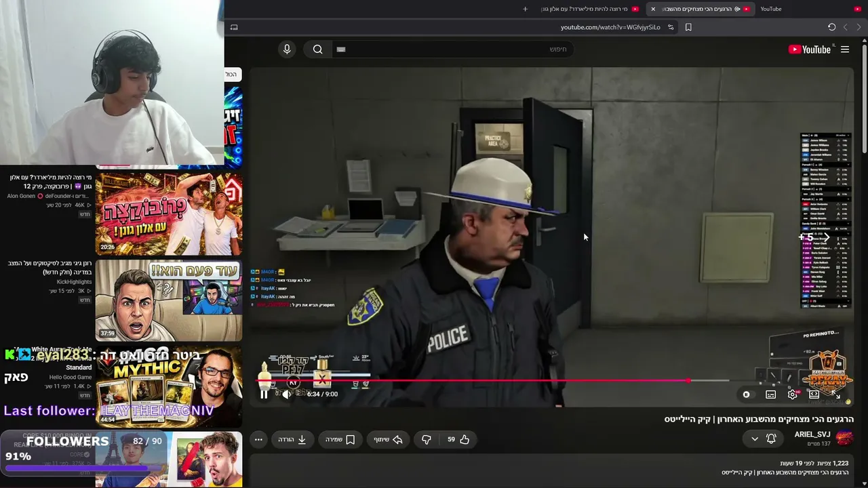Viewport: 868px width, 488px height.
Task: Expand the video description box
Action: tap(552, 471)
